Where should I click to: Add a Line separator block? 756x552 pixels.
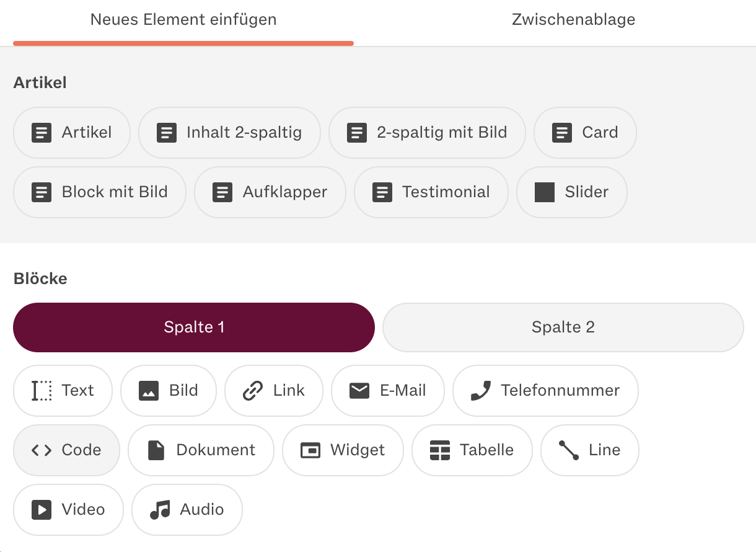[590, 450]
